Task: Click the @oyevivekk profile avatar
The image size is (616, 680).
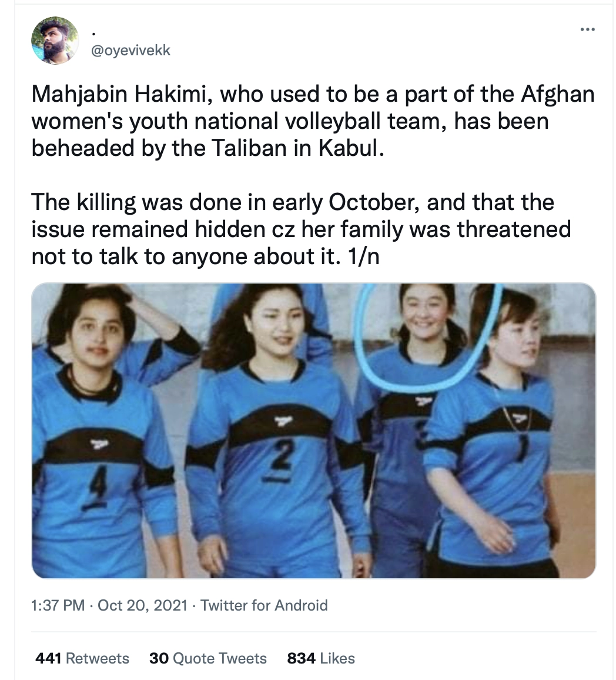Action: (x=55, y=41)
